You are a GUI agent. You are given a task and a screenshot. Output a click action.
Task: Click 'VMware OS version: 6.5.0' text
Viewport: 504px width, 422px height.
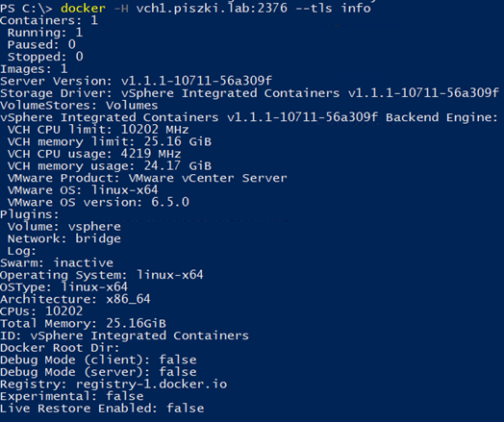tap(98, 202)
